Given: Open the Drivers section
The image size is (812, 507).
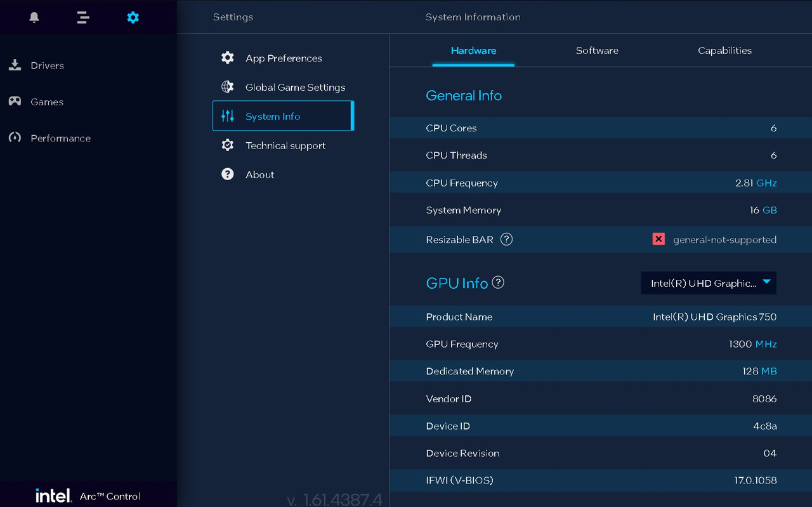Looking at the screenshot, I should 48,65.
